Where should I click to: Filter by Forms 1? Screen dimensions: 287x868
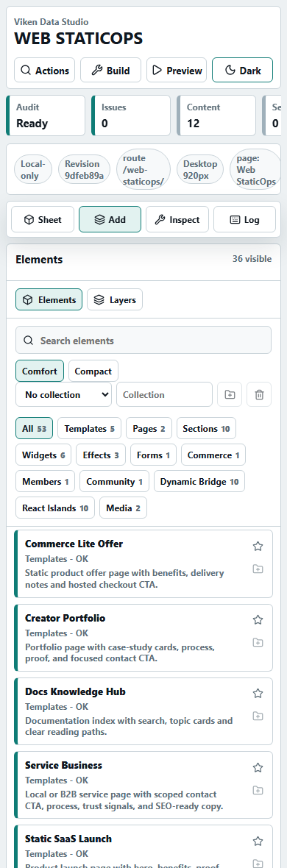pos(154,455)
